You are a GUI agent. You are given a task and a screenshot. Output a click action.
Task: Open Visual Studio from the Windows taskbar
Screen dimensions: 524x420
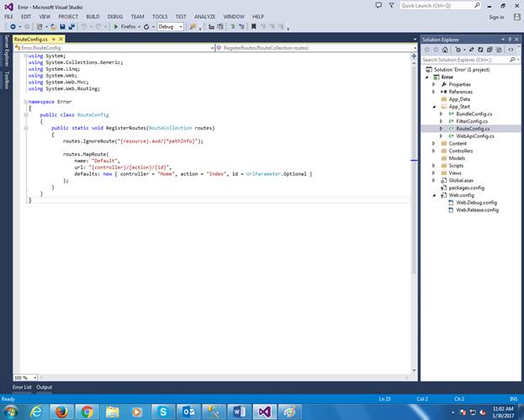point(266,411)
